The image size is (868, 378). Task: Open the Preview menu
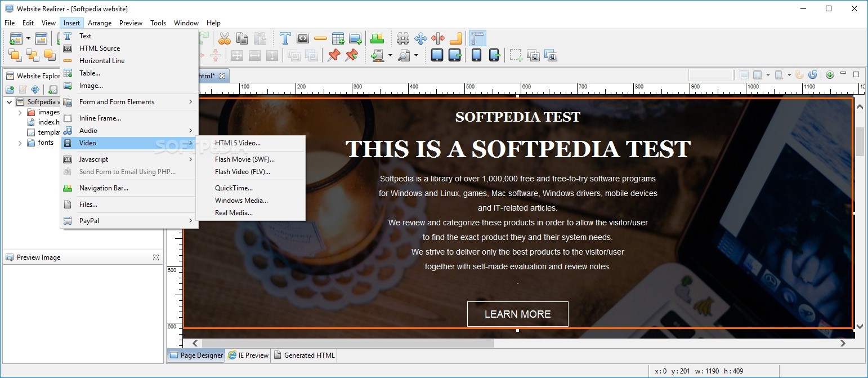coord(131,23)
